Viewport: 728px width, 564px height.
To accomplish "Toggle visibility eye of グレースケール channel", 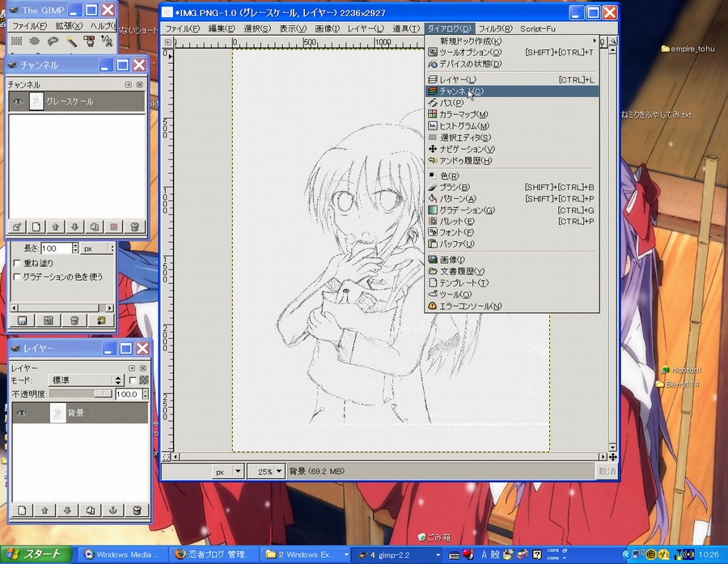I will (x=18, y=101).
